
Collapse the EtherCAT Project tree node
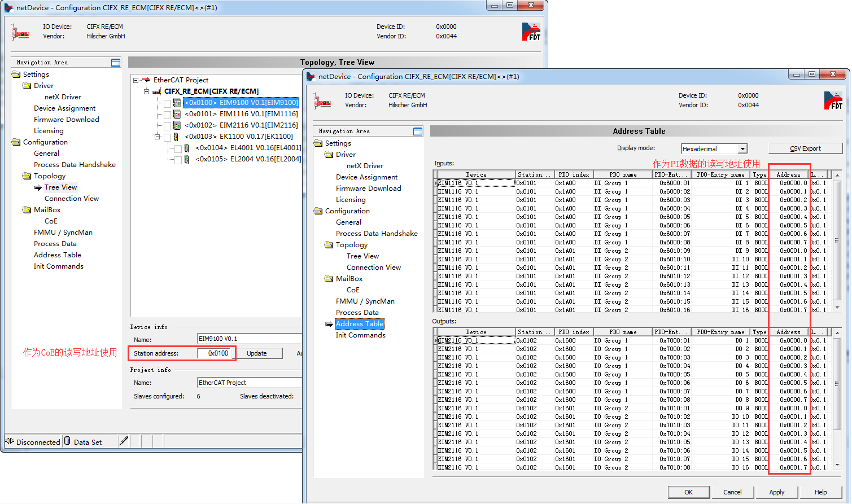[136, 80]
